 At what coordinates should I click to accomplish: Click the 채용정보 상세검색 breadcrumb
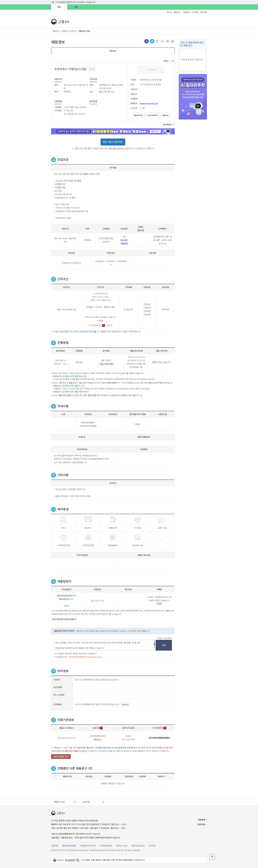(69, 31)
